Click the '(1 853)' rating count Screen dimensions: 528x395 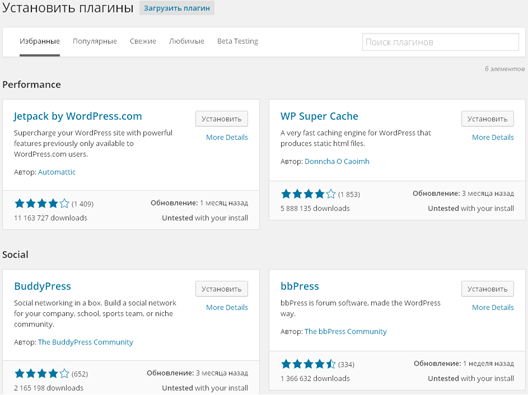(x=349, y=194)
